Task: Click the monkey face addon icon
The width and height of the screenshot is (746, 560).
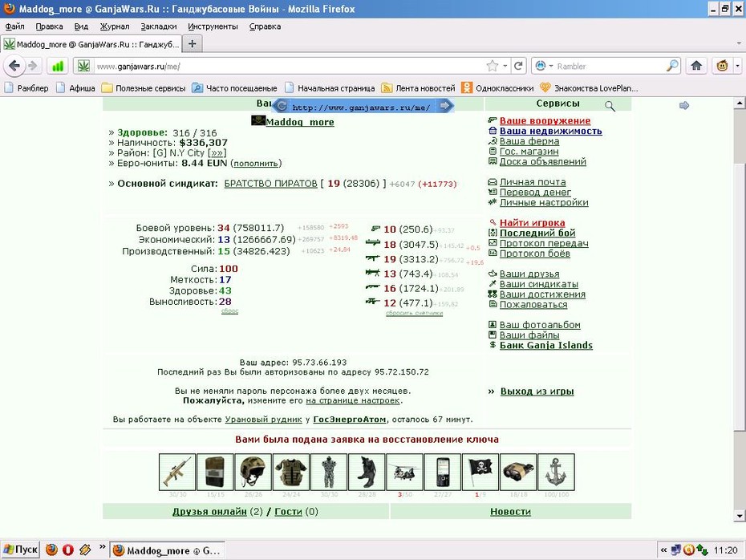Action: [722, 66]
